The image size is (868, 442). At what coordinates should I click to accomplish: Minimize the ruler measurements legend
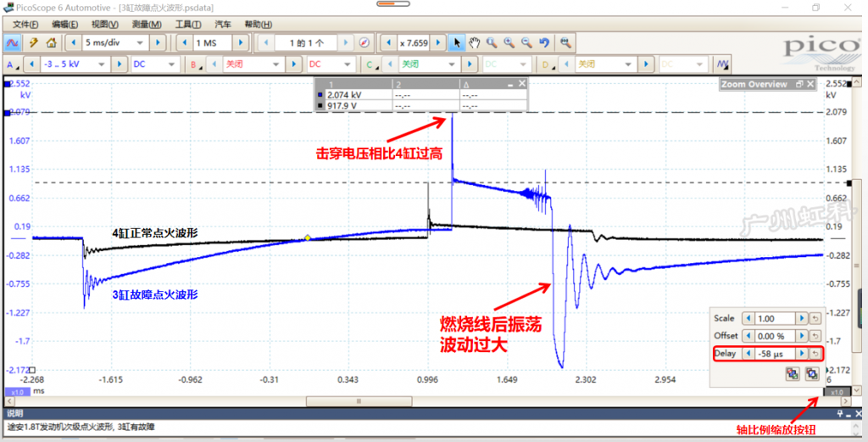pyautogui.click(x=510, y=84)
